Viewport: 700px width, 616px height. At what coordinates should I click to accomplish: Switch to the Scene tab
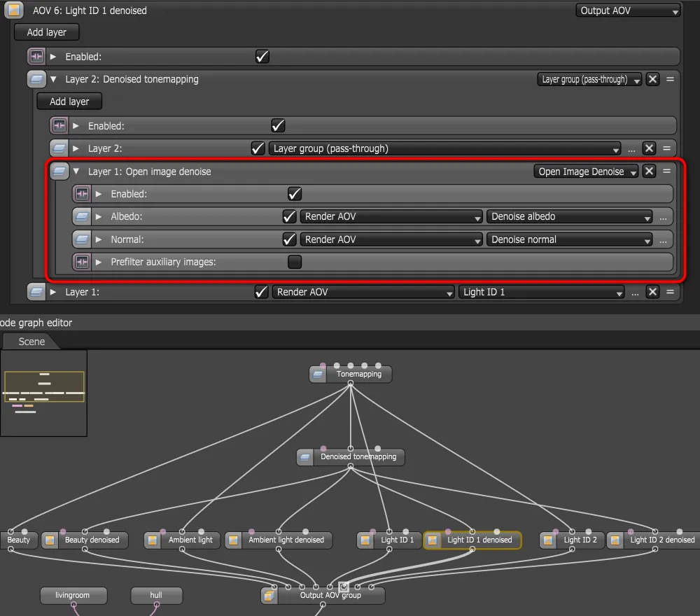point(31,342)
